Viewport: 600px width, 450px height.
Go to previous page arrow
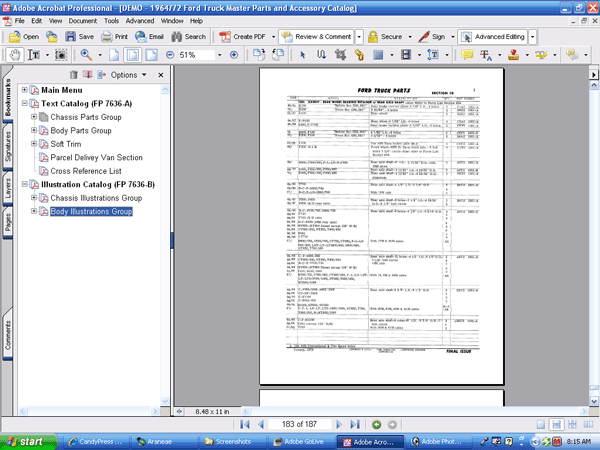point(261,424)
